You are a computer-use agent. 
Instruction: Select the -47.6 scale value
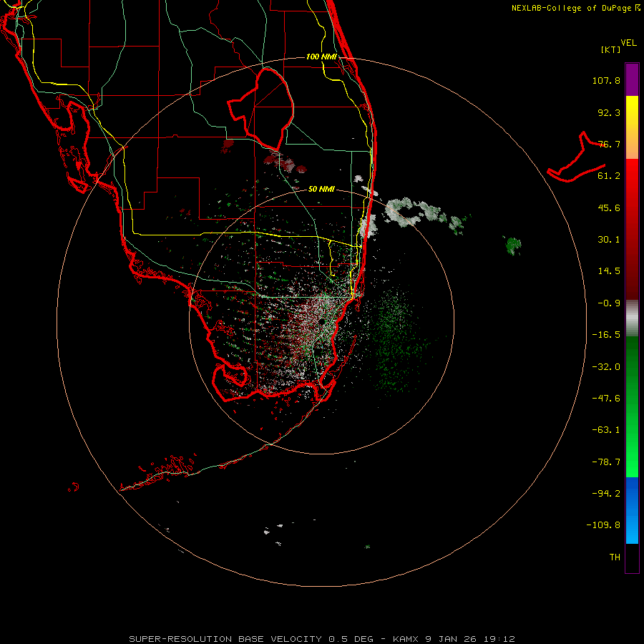tap(606, 399)
